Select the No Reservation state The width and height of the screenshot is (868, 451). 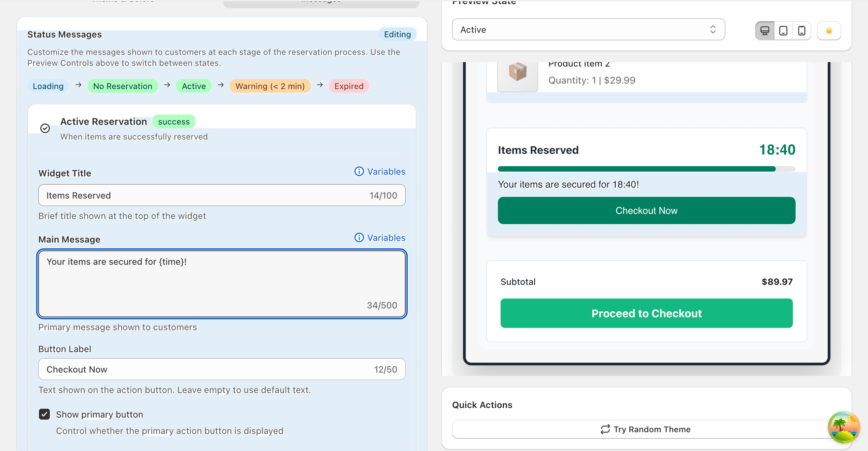click(123, 86)
